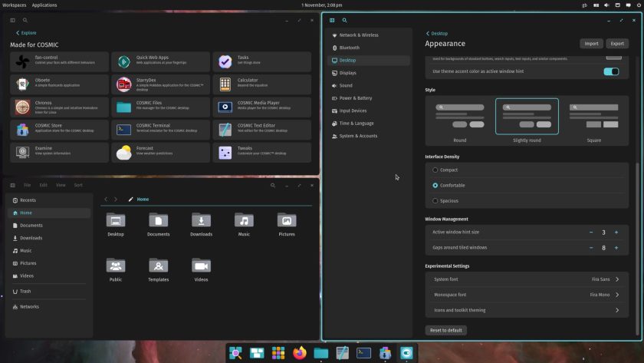The height and width of the screenshot is (363, 644).
Task: Open the app library grid in dock
Action: point(278,353)
